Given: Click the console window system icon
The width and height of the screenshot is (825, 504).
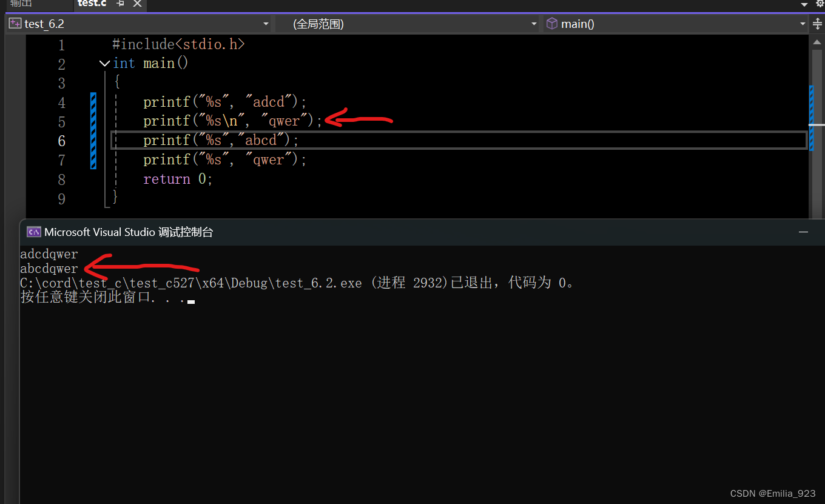Looking at the screenshot, I should point(34,232).
